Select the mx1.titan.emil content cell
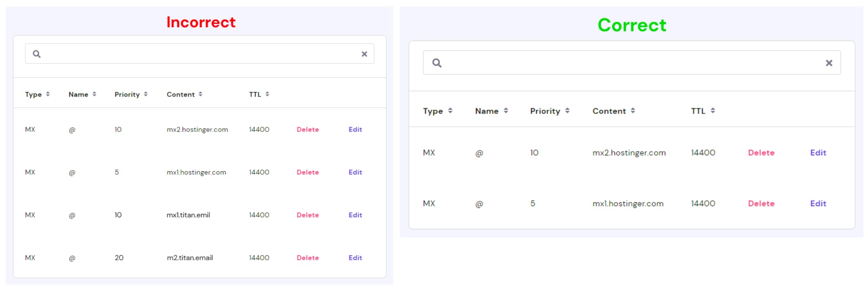Viewport: 868px width, 292px height. 188,215
